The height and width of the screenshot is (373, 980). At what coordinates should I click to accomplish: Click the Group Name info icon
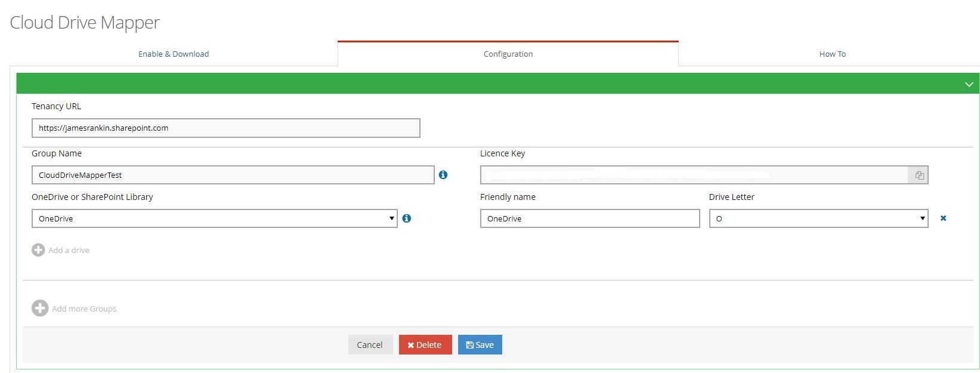coord(443,175)
